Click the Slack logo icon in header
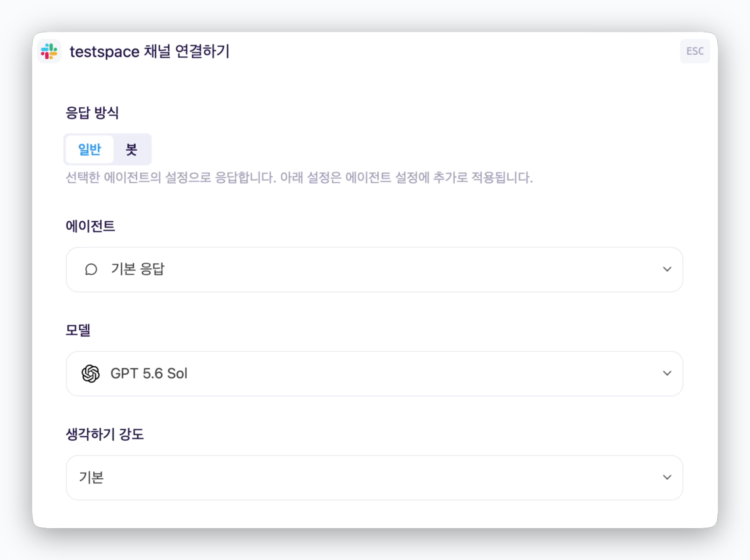 pyautogui.click(x=49, y=51)
